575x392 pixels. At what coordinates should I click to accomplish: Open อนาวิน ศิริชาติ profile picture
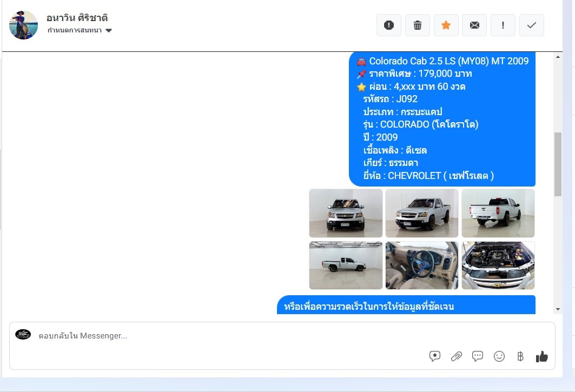point(23,25)
